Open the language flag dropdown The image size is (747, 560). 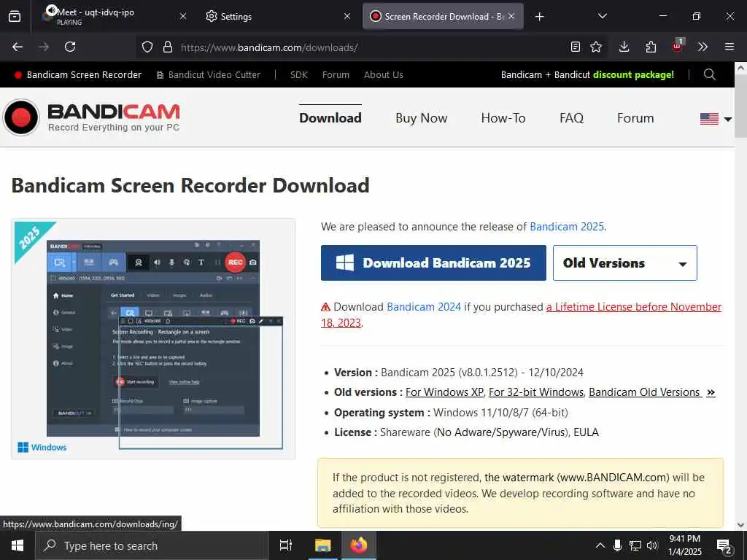[x=716, y=119]
